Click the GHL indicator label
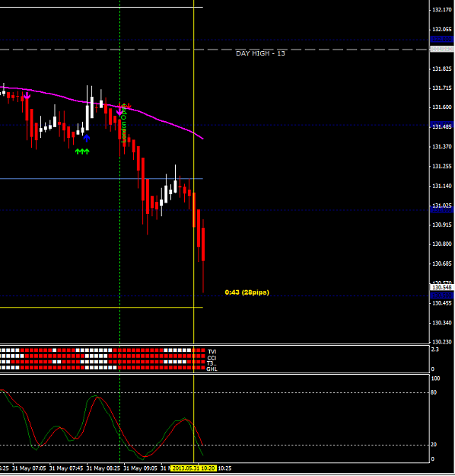The height and width of the screenshot is (476, 455). click(212, 369)
